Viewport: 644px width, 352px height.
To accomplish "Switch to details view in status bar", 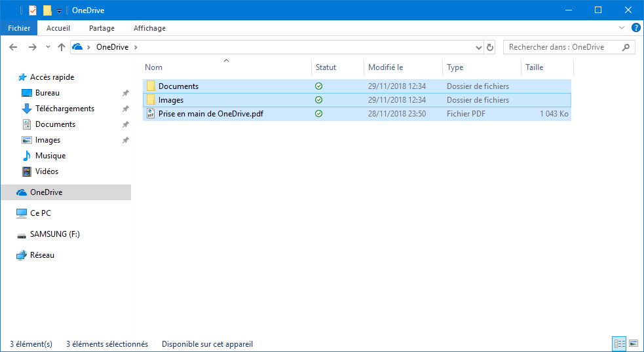I will click(619, 343).
